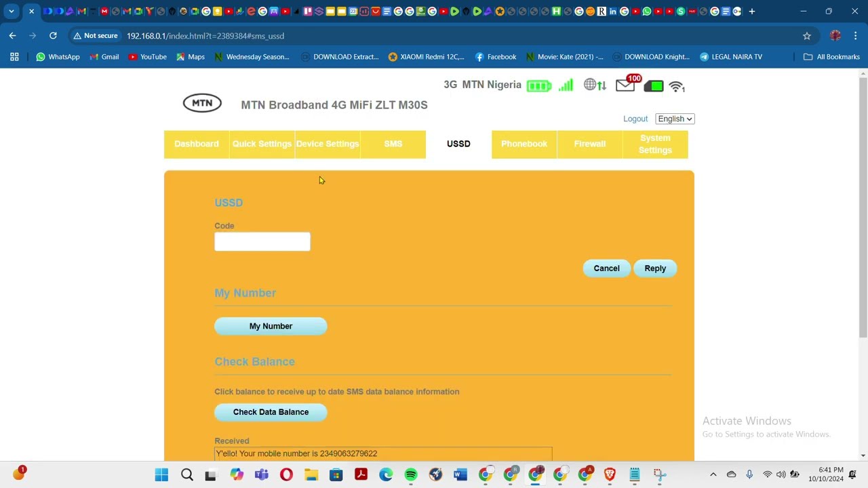The height and width of the screenshot is (488, 868).
Task: Click the browser back arrow
Action: [x=13, y=35]
